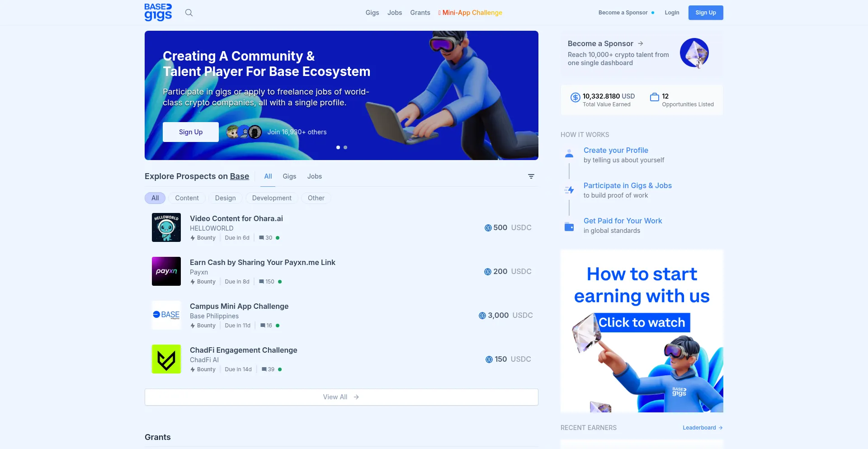Click the comment icon on Payxn row
This screenshot has height=449, width=868.
click(x=261, y=282)
